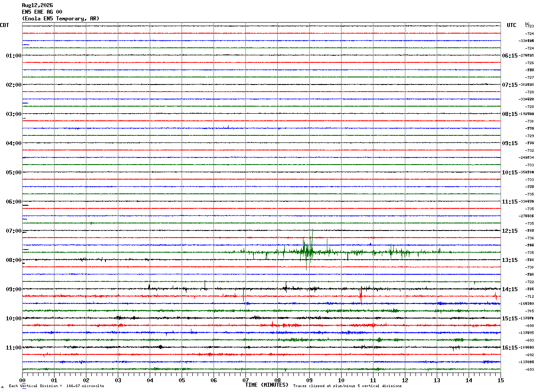Click the 'Each Vertical Division' scale note

(x=56, y=386)
